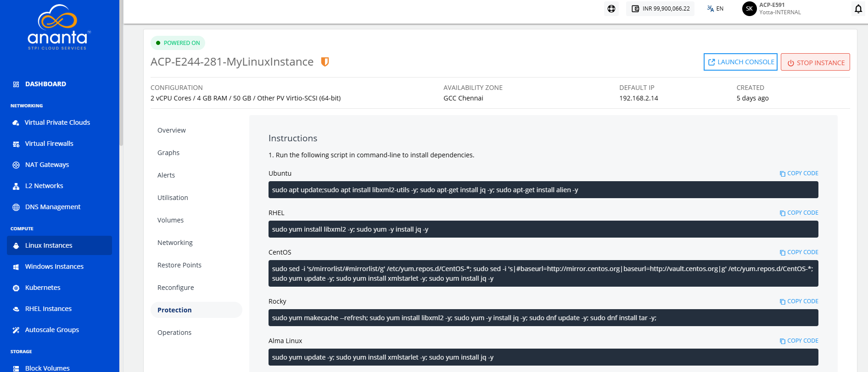Click the orange shield protection icon
The height and width of the screenshot is (372, 868).
(325, 61)
